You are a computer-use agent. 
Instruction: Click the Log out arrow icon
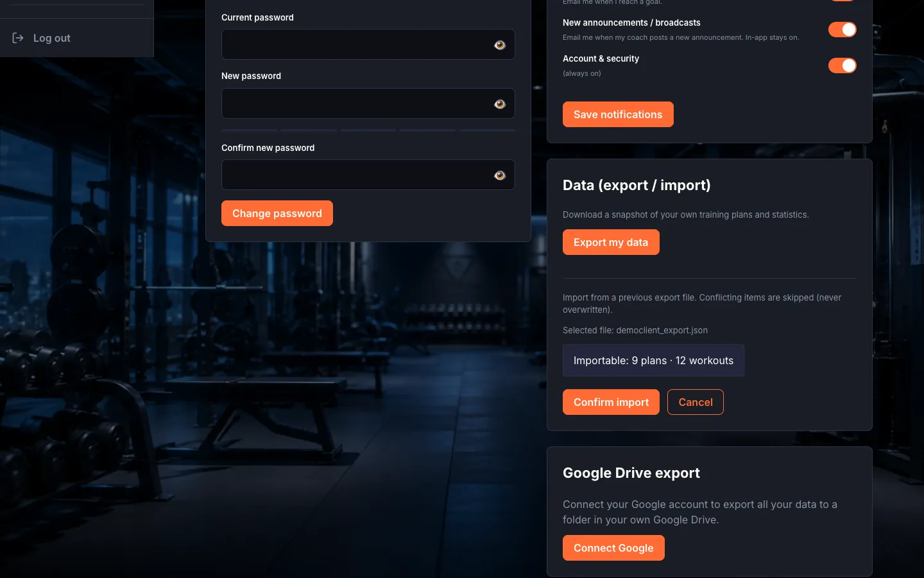18,38
